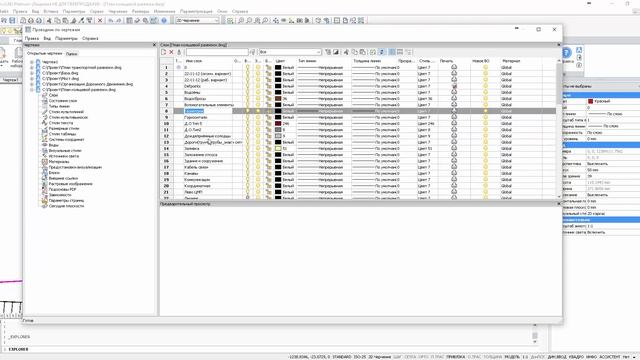640x360 pixels.
Task: Open Стили таблицы in the tree
Action: [62, 134]
